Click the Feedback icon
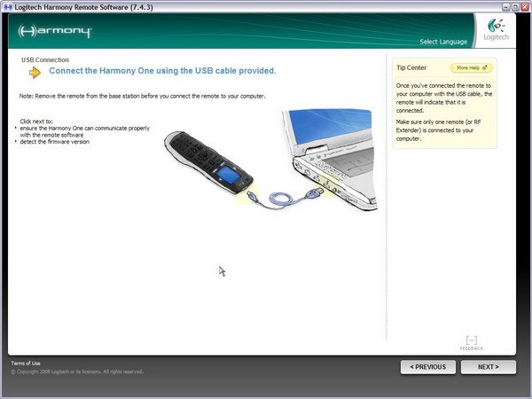This screenshot has width=532, height=399. click(472, 343)
